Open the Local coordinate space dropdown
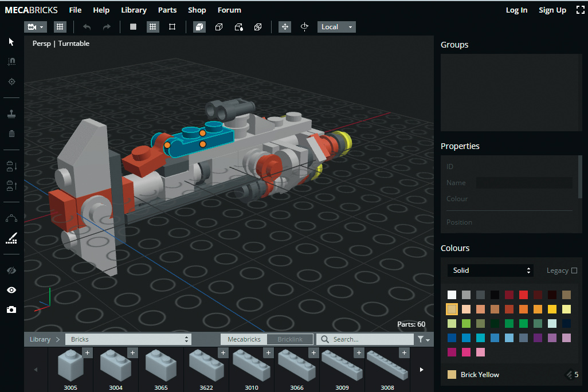The image size is (588, 392). pyautogui.click(x=336, y=27)
